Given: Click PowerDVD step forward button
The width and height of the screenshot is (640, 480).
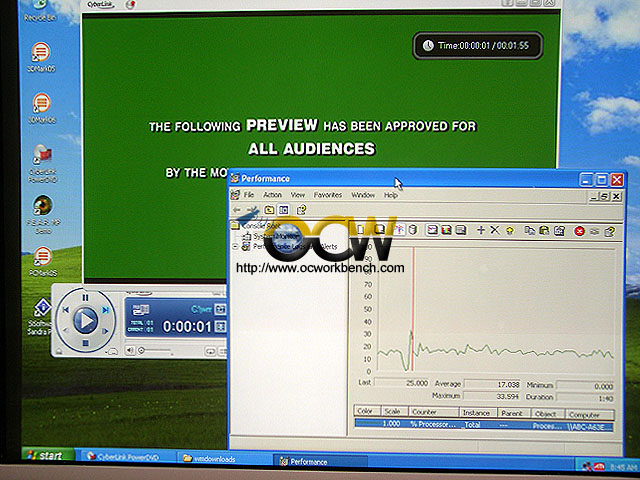Looking at the screenshot, I should 105,331.
